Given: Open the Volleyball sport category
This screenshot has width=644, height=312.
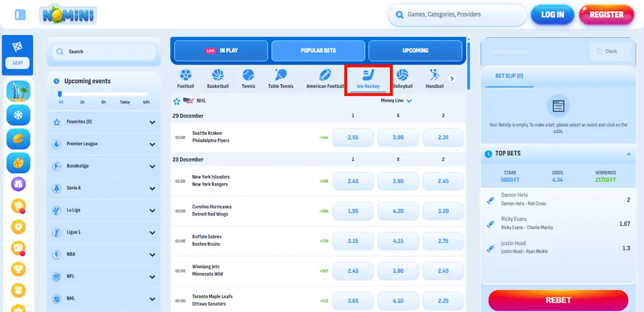Looking at the screenshot, I should coord(403,79).
